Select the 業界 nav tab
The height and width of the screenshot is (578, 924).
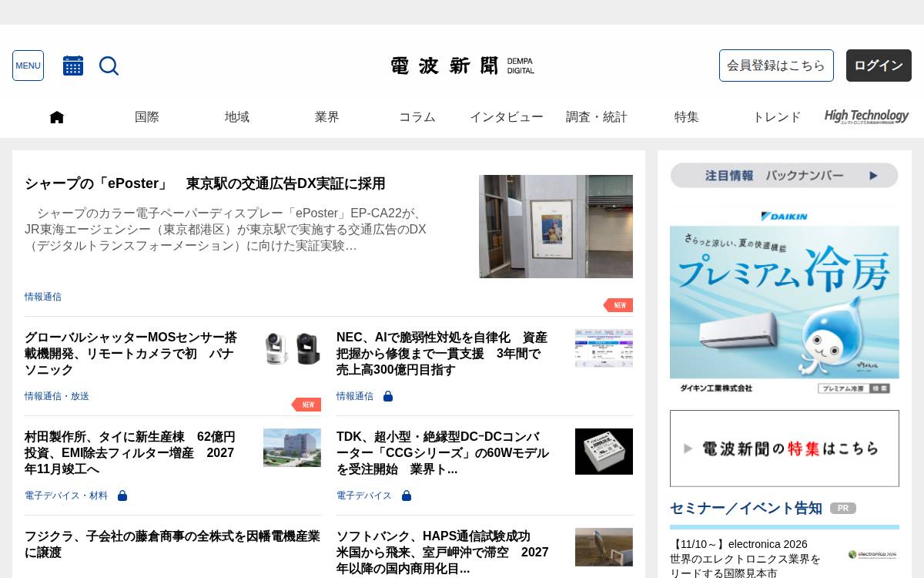(327, 117)
